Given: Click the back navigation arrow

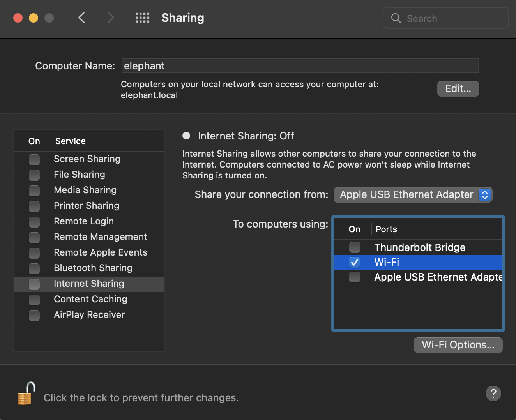Looking at the screenshot, I should (81, 18).
